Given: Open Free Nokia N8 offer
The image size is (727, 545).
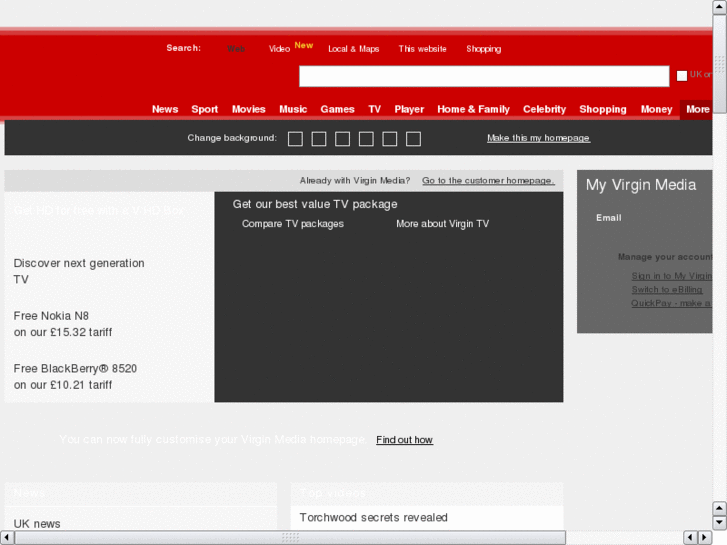Looking at the screenshot, I should click(63, 324).
